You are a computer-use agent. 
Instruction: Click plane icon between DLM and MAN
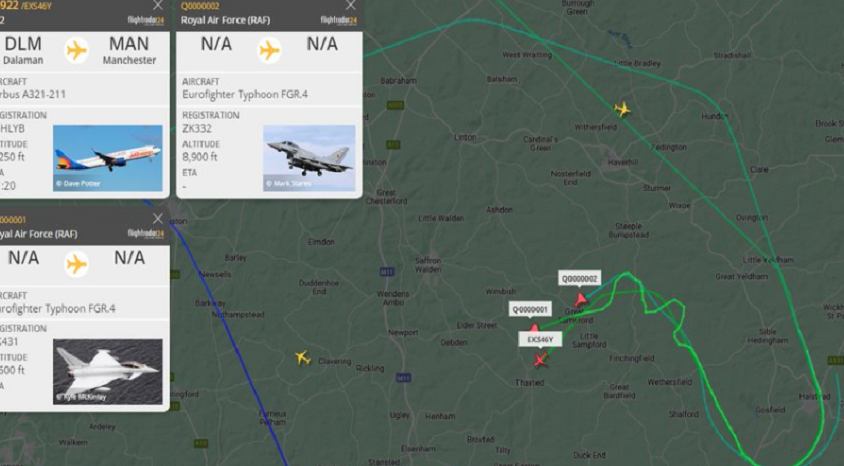[x=76, y=51]
